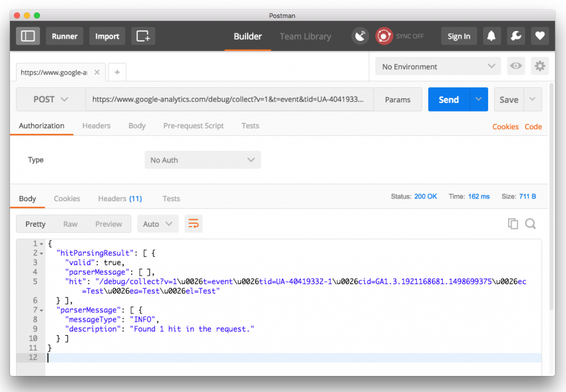Click the sync off status icon
This screenshot has width=566, height=392.
(384, 36)
